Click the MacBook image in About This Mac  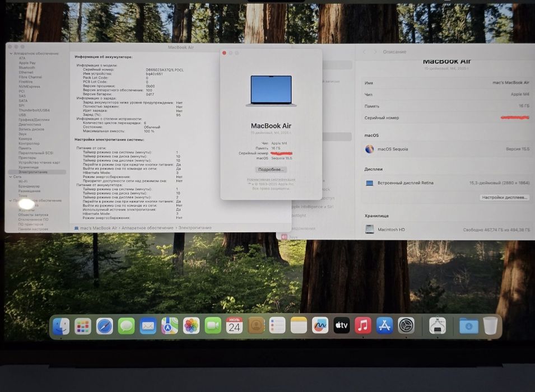pyautogui.click(x=271, y=91)
